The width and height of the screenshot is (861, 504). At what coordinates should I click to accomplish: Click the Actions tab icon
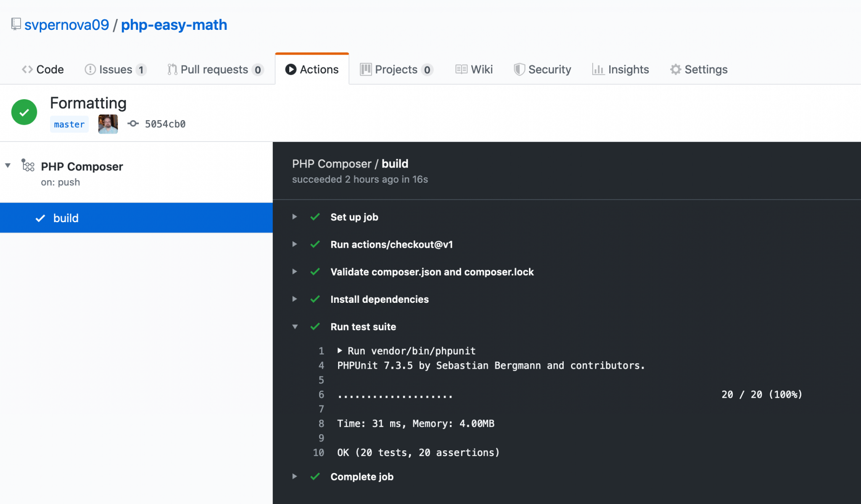click(x=289, y=70)
